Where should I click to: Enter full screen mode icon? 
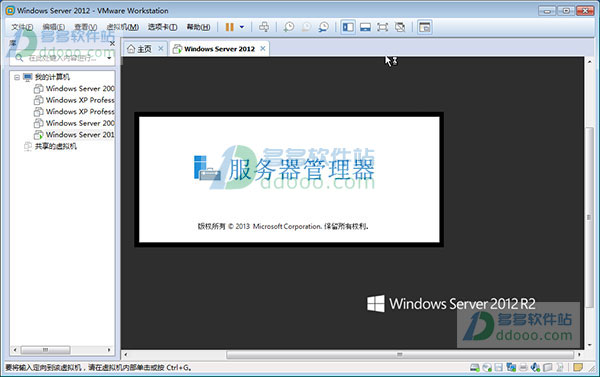click(383, 27)
